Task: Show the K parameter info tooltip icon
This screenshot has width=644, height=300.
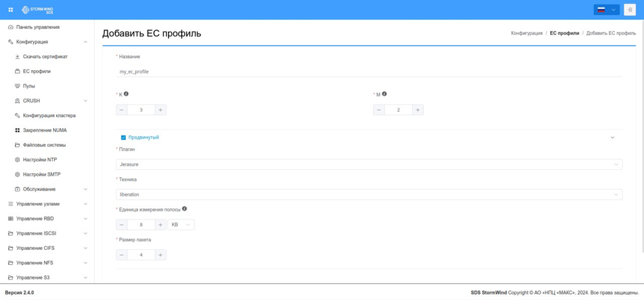Action: click(x=126, y=94)
